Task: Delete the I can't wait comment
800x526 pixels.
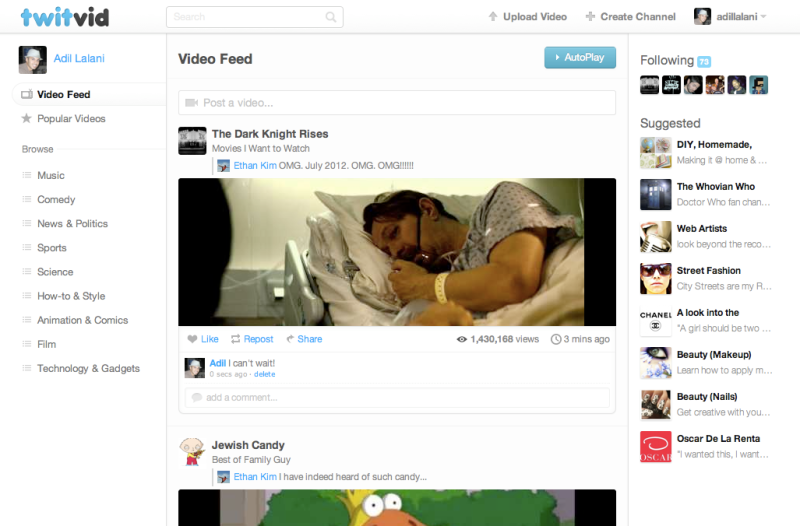Action: point(264,374)
